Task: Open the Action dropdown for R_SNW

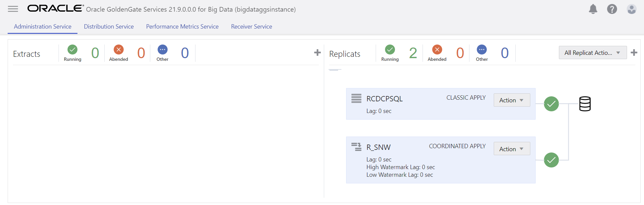Action: 512,149
